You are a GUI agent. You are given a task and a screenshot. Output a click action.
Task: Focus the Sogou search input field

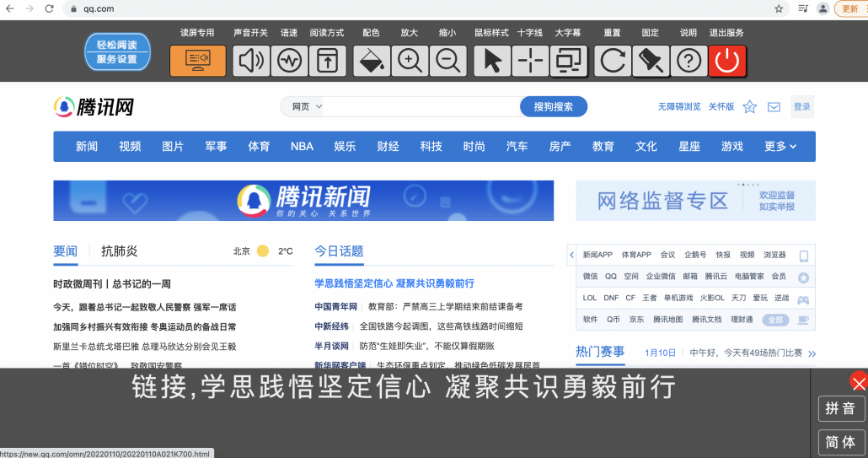(422, 107)
